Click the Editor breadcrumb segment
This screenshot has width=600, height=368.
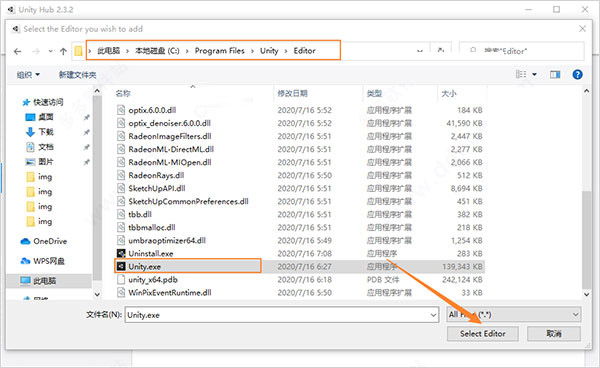(x=305, y=50)
